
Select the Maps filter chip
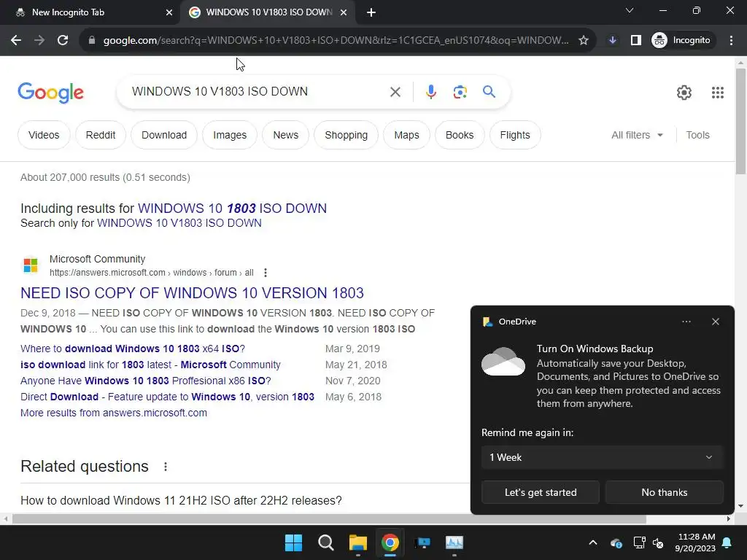pyautogui.click(x=406, y=135)
